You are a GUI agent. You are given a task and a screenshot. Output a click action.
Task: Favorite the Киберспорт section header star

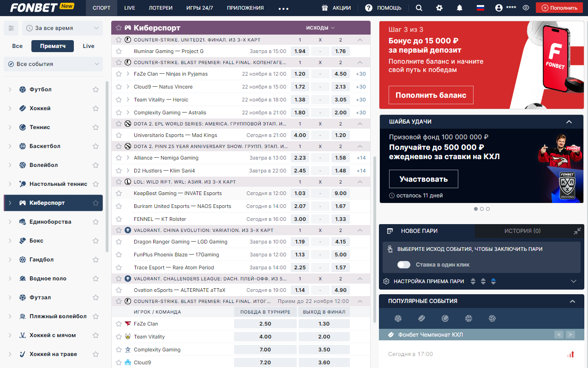point(119,28)
